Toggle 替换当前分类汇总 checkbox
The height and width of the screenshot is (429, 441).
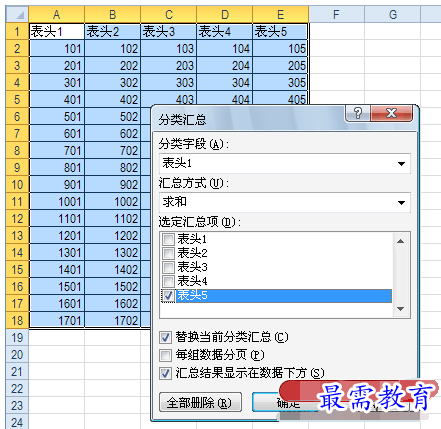click(166, 337)
